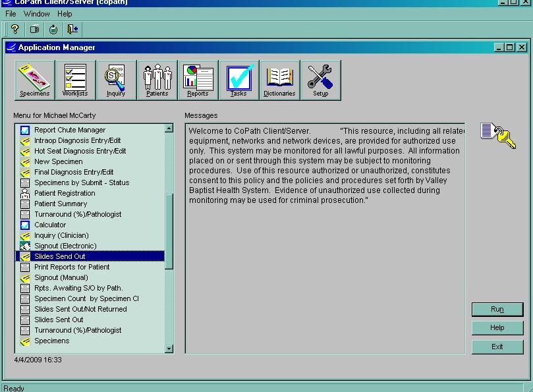Image resolution: width=533 pixels, height=392 pixels.
Task: Click the exit door toolbar icon
Action: [x=72, y=29]
